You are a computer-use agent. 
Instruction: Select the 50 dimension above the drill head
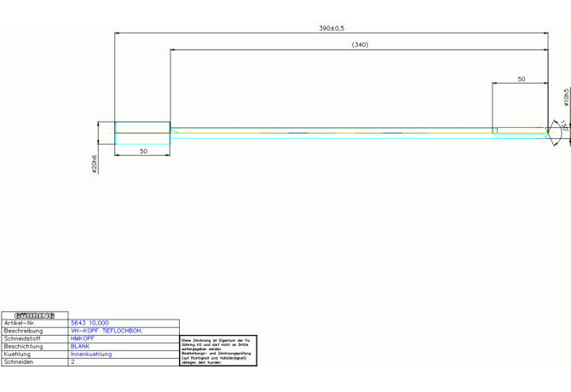pos(521,78)
